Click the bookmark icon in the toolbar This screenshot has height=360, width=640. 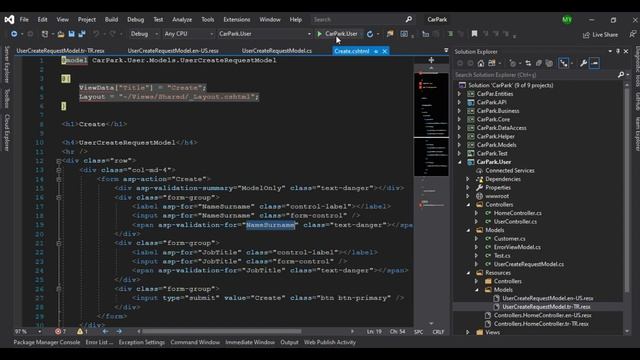474,34
